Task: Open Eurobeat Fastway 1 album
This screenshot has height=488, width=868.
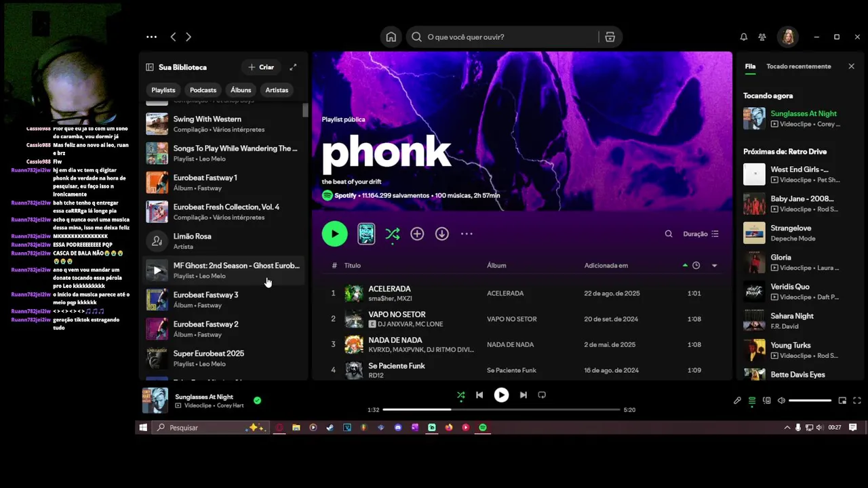Action: [x=224, y=182]
